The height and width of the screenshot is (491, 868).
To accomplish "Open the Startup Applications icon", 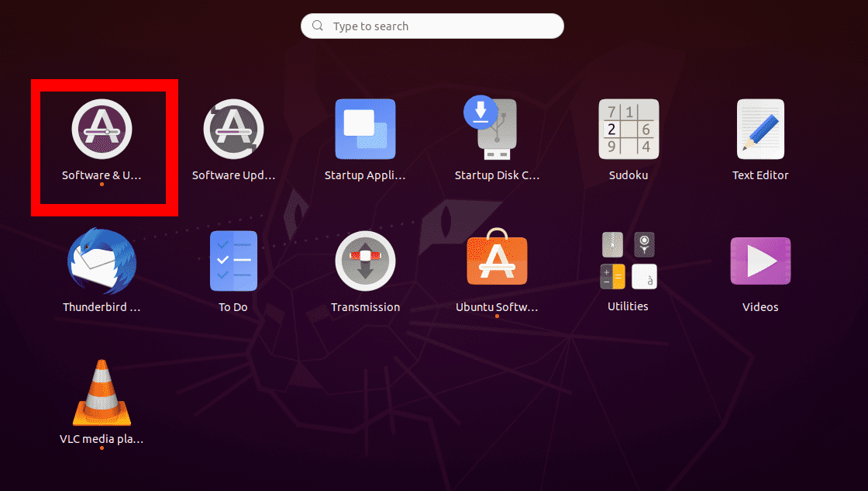I will click(x=365, y=130).
